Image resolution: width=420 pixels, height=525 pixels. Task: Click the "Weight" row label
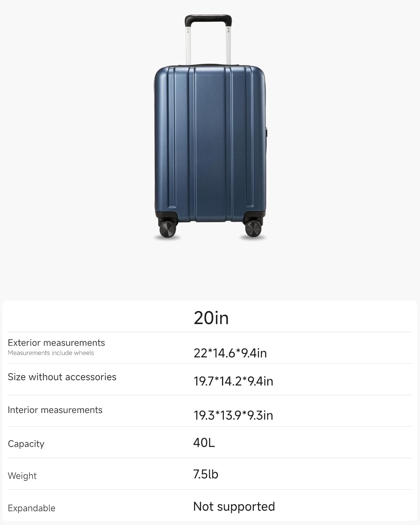(x=22, y=476)
